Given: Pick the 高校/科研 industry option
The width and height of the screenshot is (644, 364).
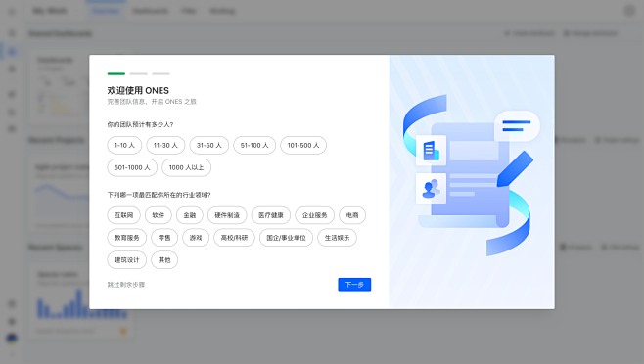Looking at the screenshot, I should 234,238.
